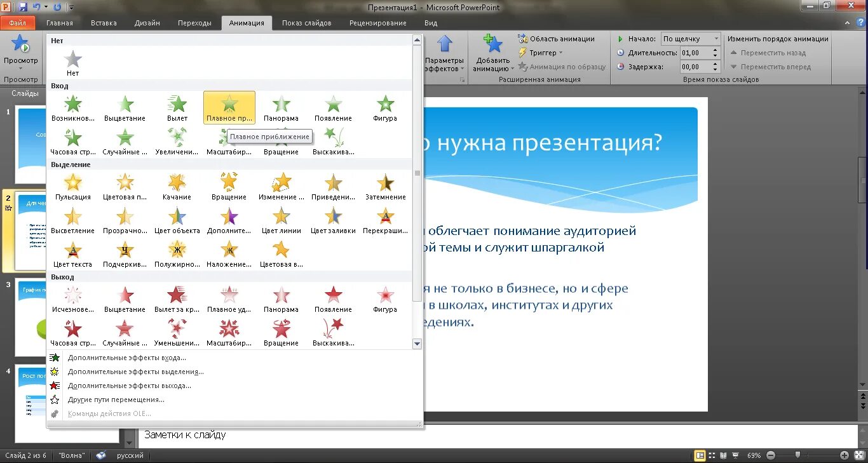Select the Цвет линии emphasis effect
The image size is (868, 463).
[281, 220]
